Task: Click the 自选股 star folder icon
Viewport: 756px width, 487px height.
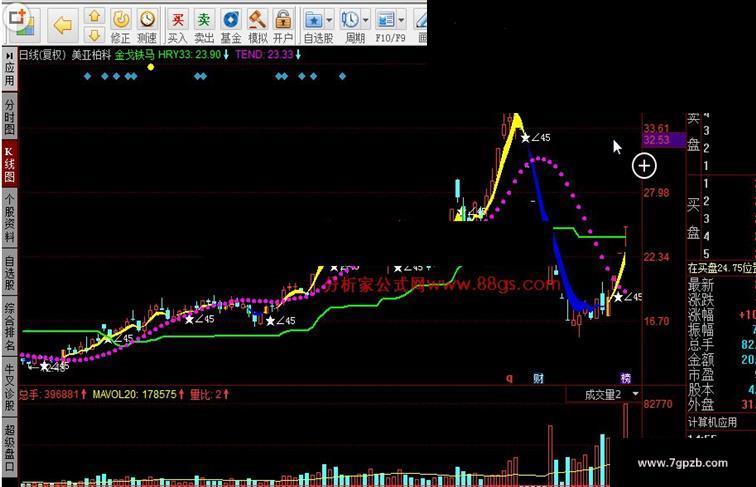Action: coord(314,20)
